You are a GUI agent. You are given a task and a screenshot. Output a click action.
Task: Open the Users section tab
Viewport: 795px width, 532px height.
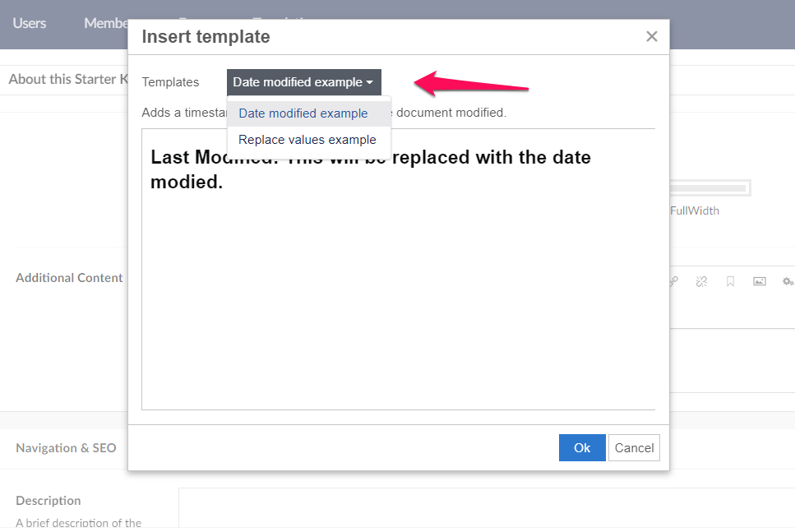click(30, 23)
